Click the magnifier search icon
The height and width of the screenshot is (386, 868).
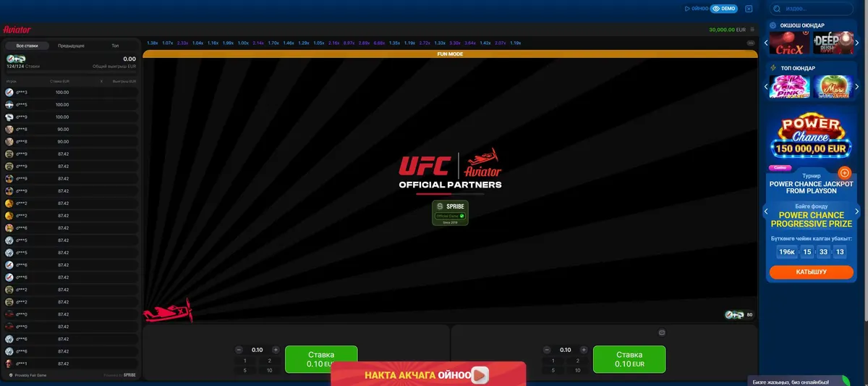pyautogui.click(x=777, y=9)
